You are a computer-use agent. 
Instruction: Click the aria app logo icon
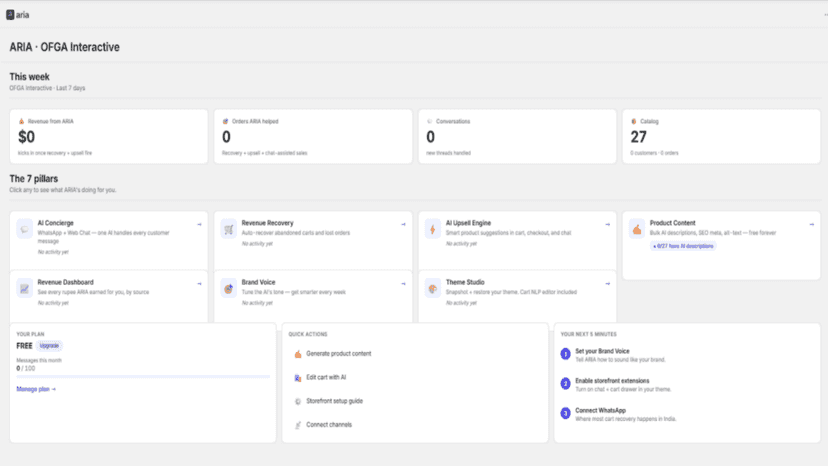(x=10, y=15)
